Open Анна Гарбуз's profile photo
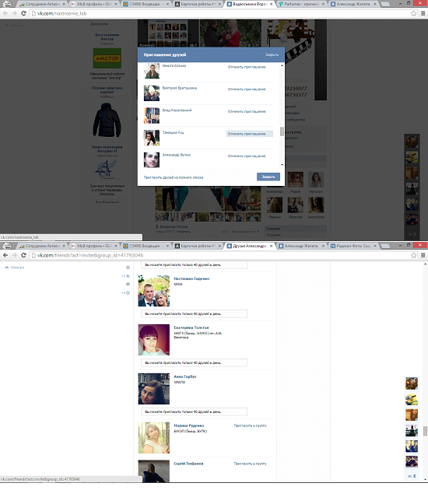Screen dimensions: 428x504 coord(154,389)
